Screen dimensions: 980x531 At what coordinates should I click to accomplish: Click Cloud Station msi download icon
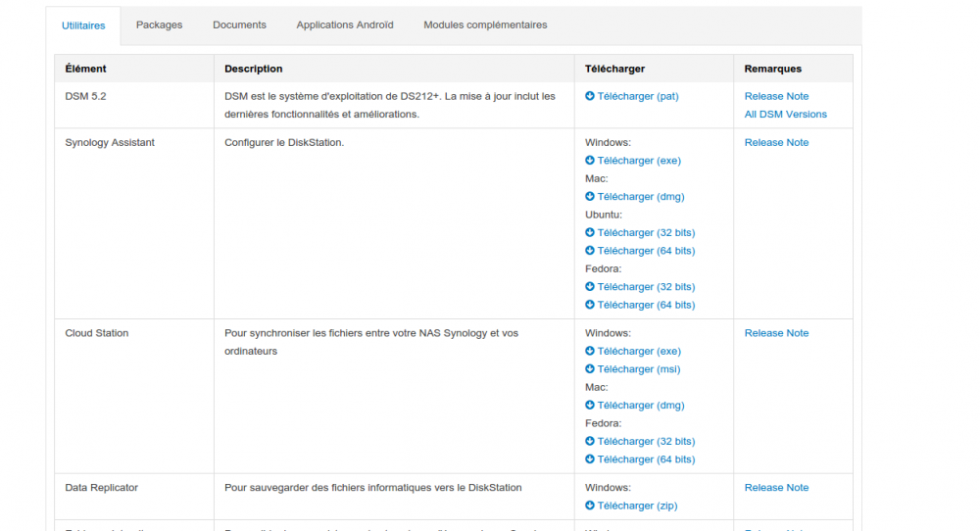pos(589,369)
